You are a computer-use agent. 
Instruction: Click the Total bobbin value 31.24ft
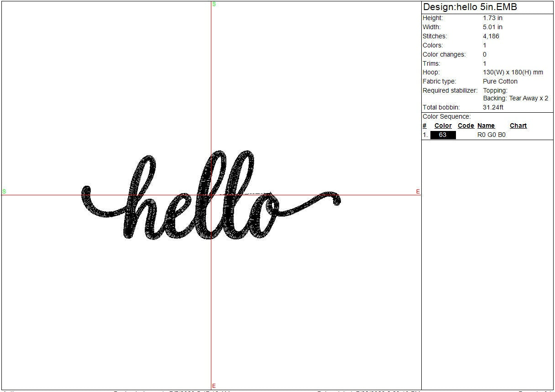tap(493, 108)
